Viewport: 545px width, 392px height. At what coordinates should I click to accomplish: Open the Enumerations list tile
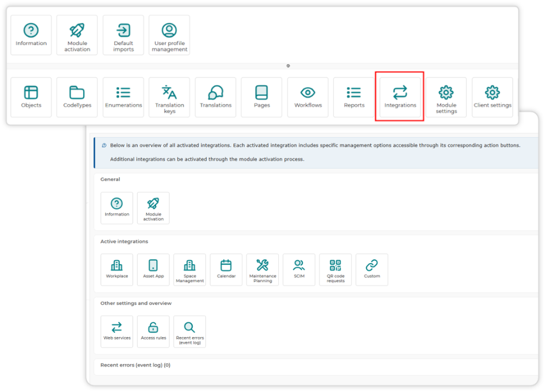(x=123, y=97)
